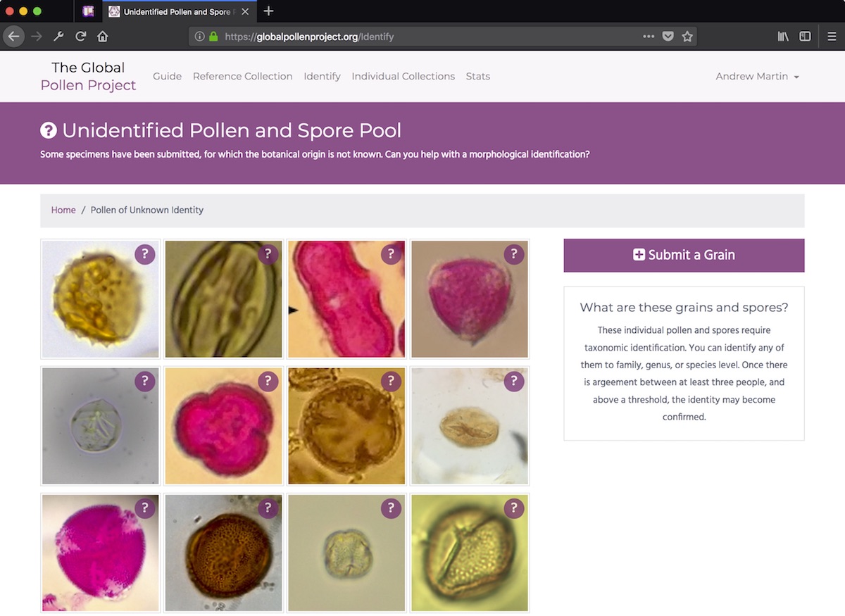Go to Individual Collections nav item
The height and width of the screenshot is (616, 845).
(403, 76)
